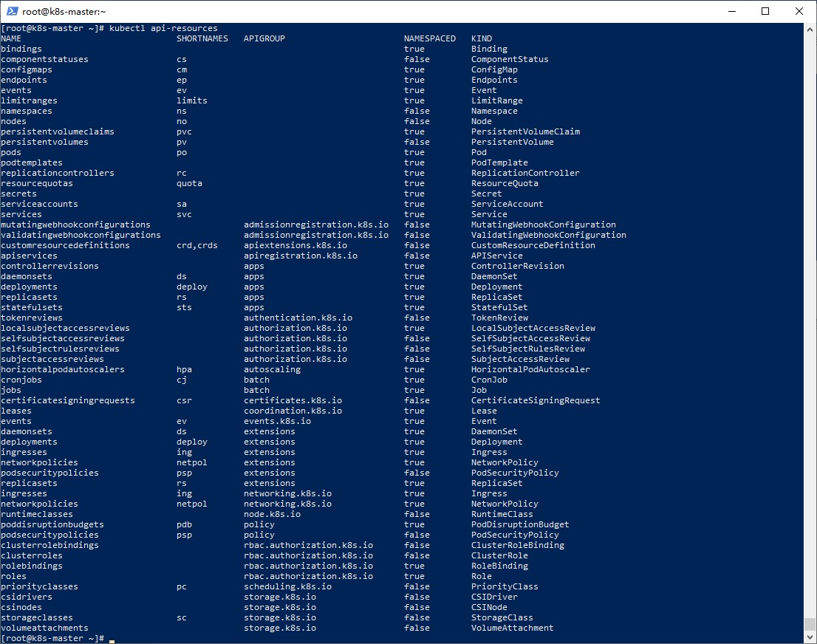Click the 'ValidatingWebhookConfiguration' kind
Image resolution: width=817 pixels, height=644 pixels.
tap(549, 235)
